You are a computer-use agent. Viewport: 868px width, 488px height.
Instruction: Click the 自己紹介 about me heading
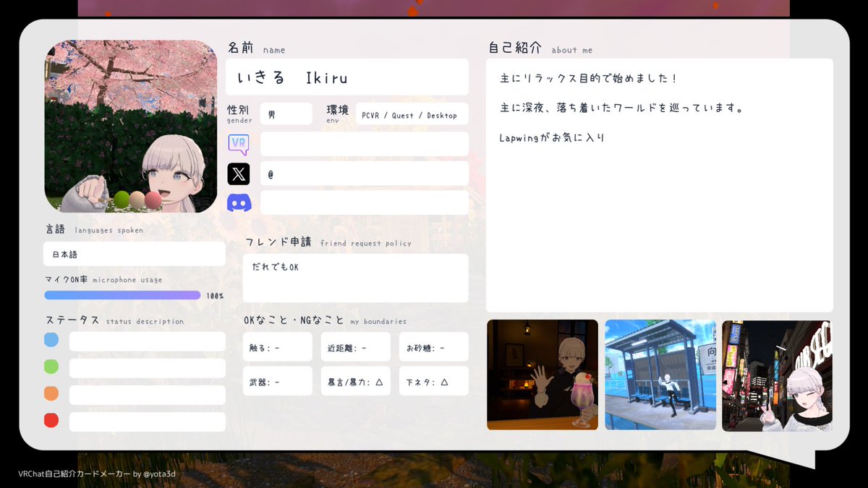(x=540, y=48)
